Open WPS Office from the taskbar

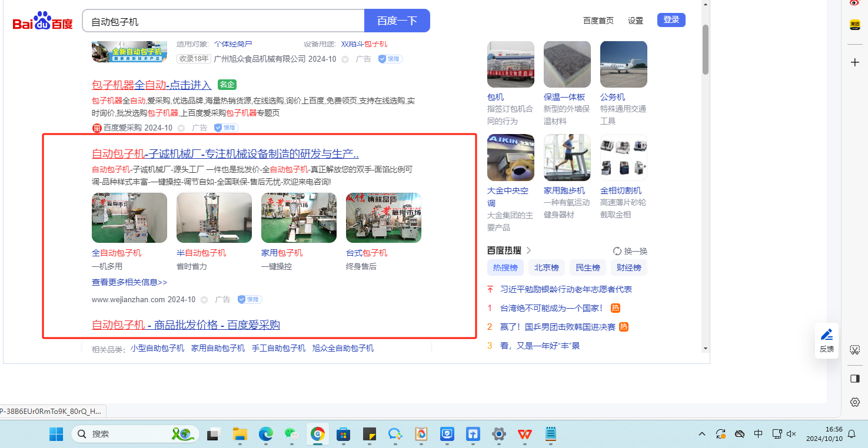point(525,434)
